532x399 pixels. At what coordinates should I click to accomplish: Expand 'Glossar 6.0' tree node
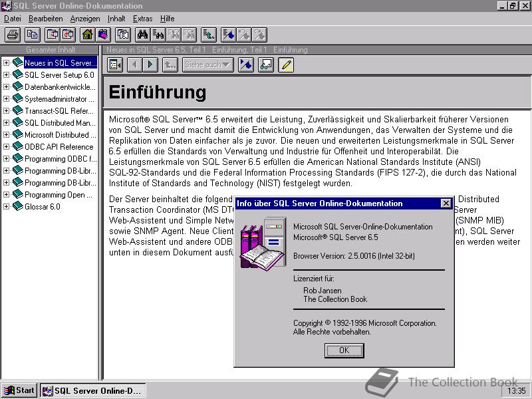coord(6,206)
